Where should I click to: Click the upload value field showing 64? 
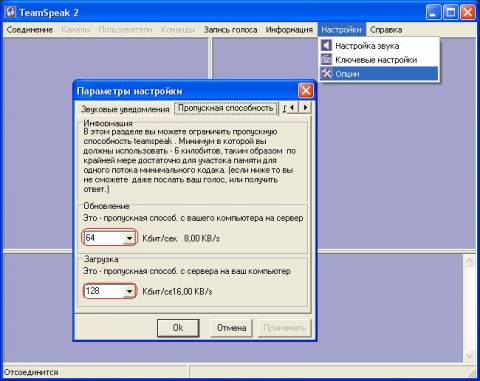104,238
